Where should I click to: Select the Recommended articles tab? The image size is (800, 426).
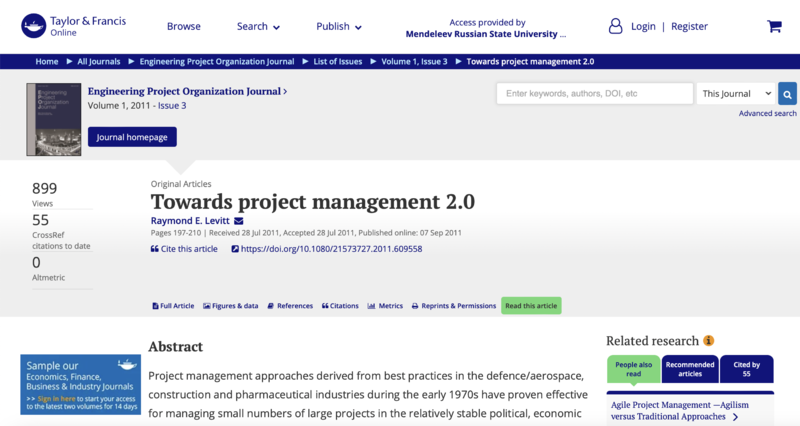(x=690, y=369)
